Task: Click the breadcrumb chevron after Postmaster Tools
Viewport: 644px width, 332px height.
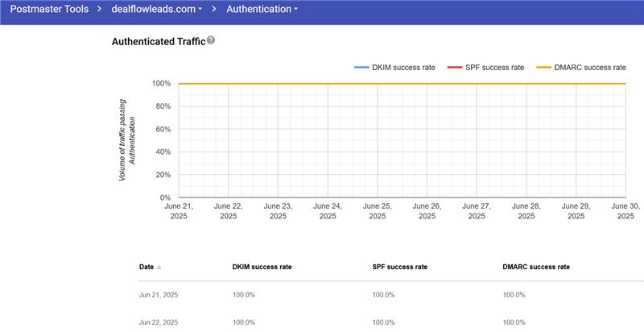Action: pyautogui.click(x=98, y=10)
